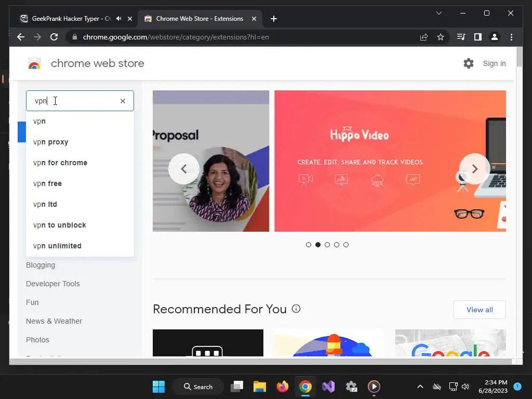The width and height of the screenshot is (532, 399).
Task: Open media control icon in toolbar
Action: pos(461,37)
